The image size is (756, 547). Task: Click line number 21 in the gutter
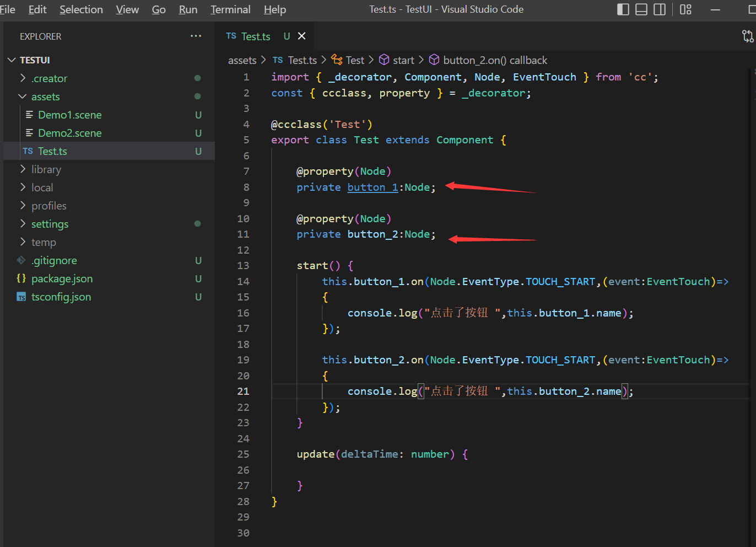point(243,392)
